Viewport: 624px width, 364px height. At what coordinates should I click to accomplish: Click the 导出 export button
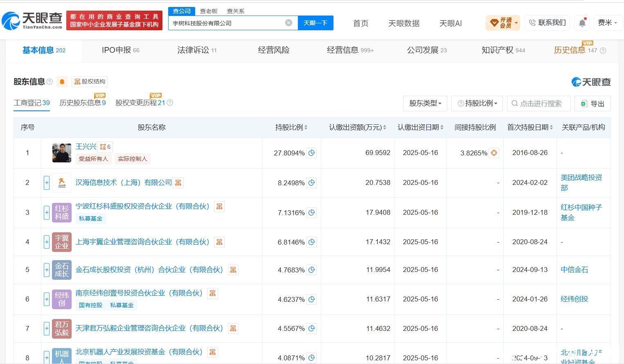(592, 103)
